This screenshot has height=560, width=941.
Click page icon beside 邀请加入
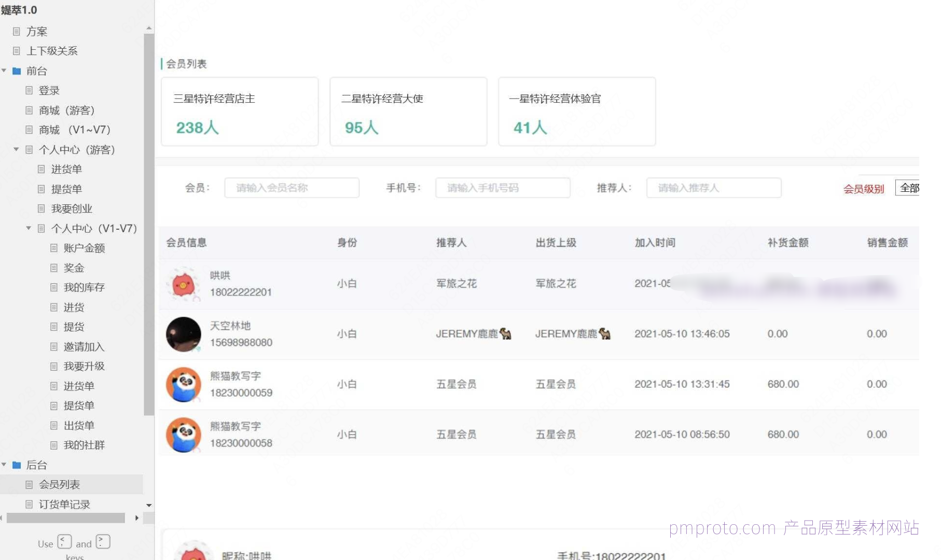point(54,346)
